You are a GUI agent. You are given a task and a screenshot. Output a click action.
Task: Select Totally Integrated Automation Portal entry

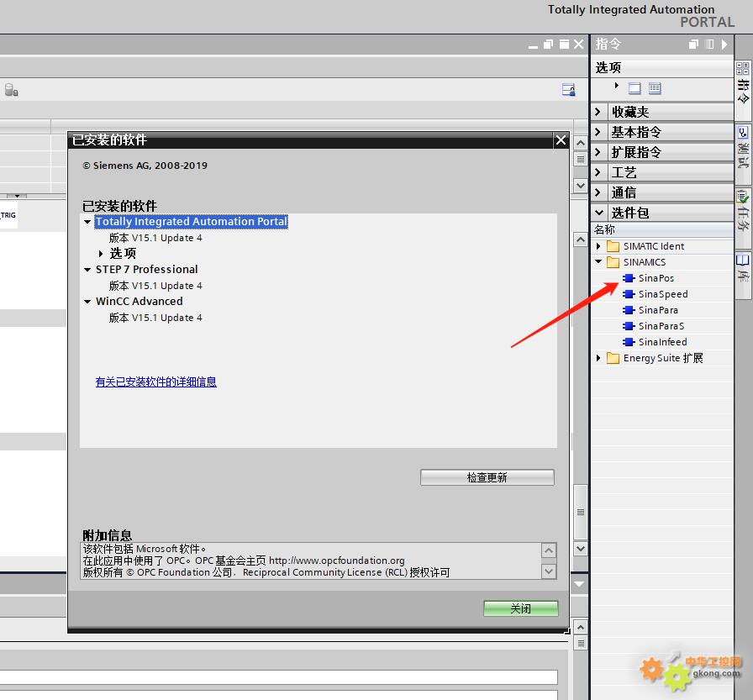tap(191, 222)
